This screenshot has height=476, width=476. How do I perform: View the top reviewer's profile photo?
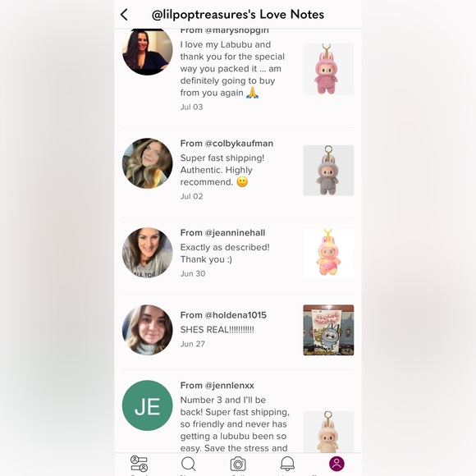[147, 52]
